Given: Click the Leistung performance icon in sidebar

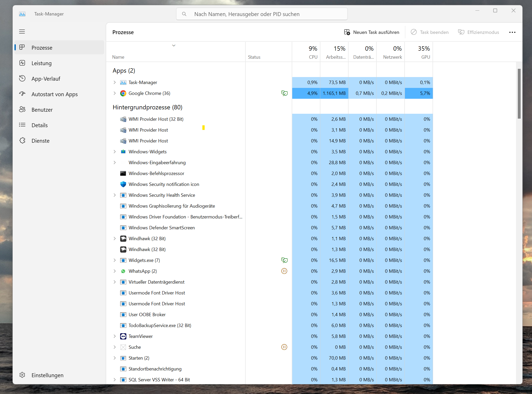Looking at the screenshot, I should (x=22, y=63).
